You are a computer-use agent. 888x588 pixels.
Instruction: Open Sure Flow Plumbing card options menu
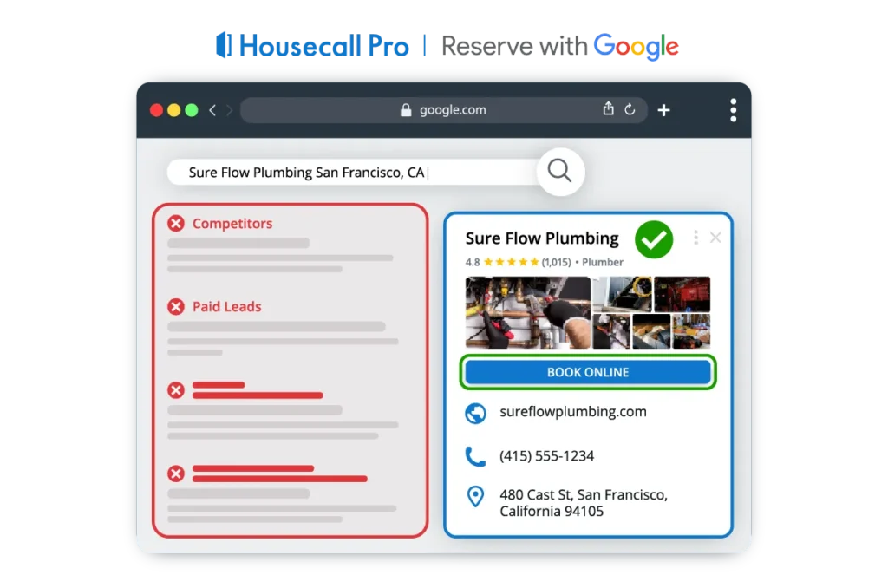695,238
